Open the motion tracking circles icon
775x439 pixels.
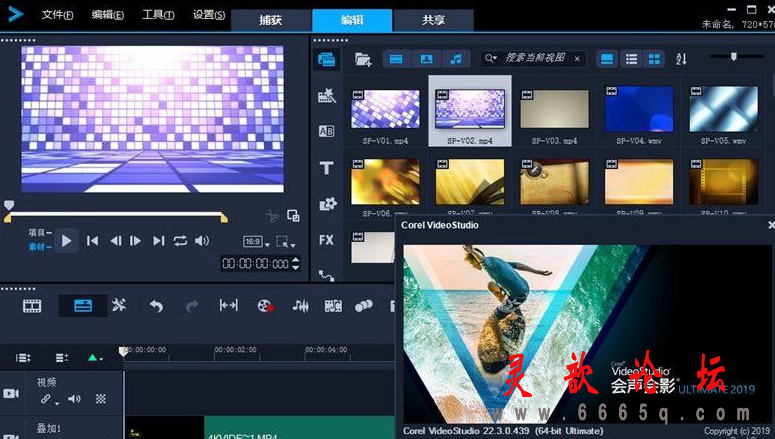coord(364,306)
